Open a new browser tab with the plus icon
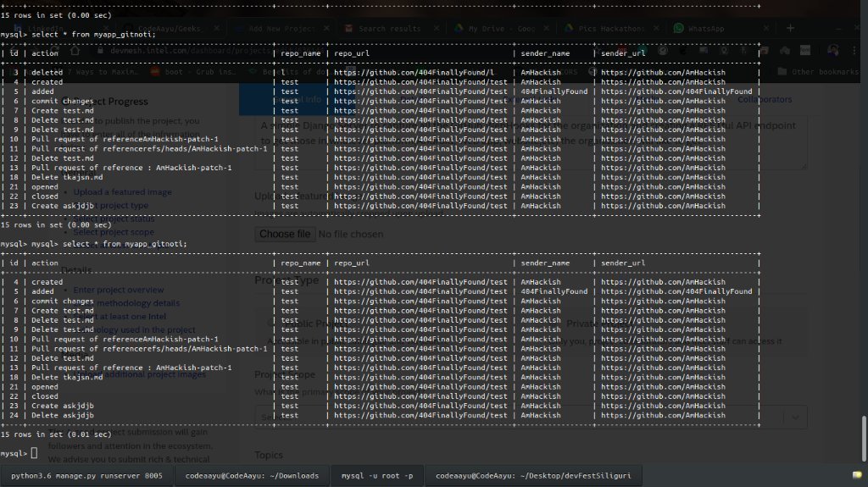This screenshot has height=487, width=868. pyautogui.click(x=791, y=28)
